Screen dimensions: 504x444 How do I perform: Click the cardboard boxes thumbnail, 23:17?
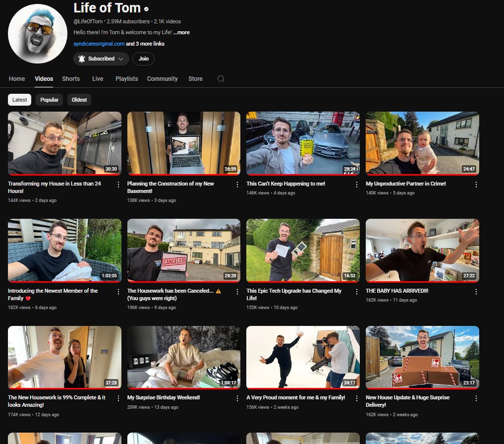coord(422,358)
